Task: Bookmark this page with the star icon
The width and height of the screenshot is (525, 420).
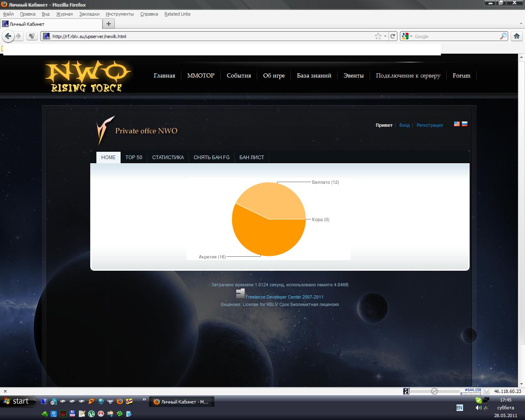Action: (x=378, y=36)
